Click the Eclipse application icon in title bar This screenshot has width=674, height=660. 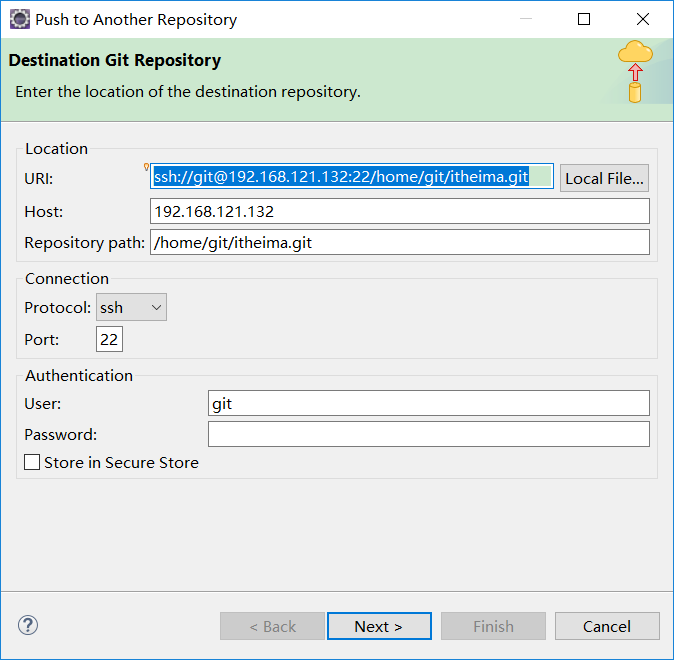pyautogui.click(x=20, y=19)
